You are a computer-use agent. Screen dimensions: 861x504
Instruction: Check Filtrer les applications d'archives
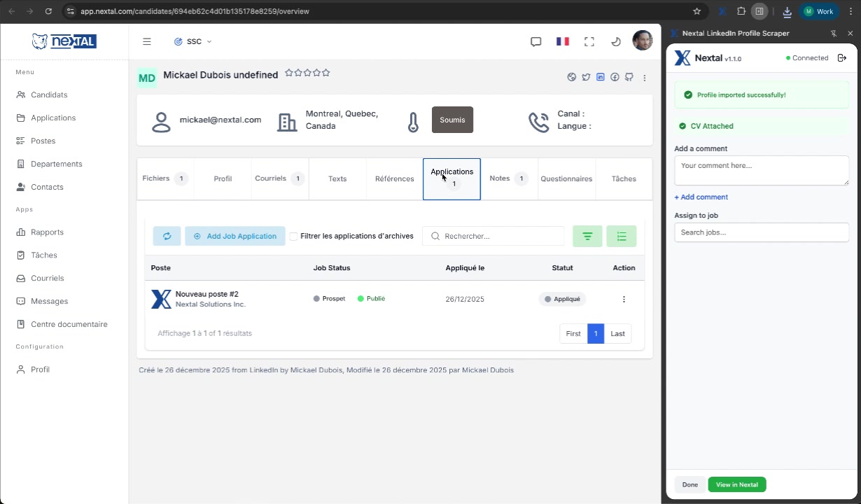(x=293, y=237)
